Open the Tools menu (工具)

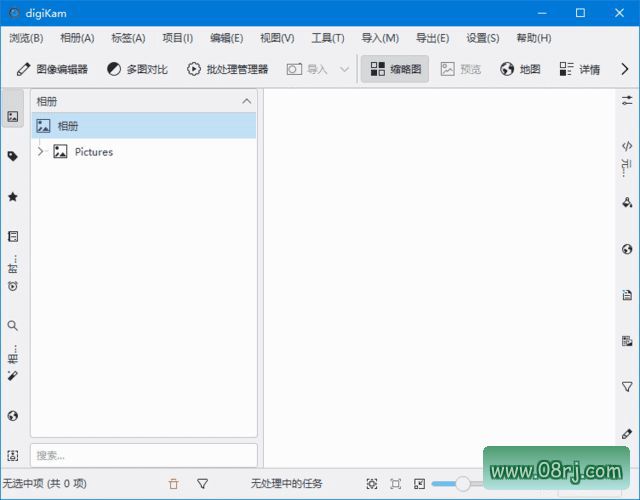[x=328, y=38]
